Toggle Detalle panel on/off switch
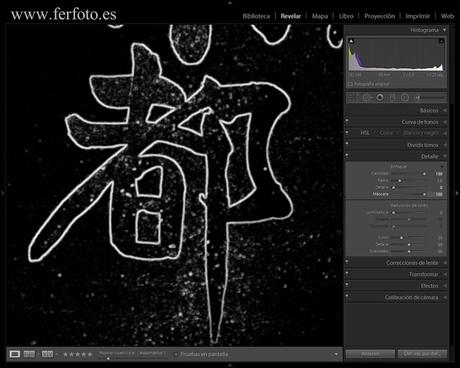This screenshot has height=368, width=460. click(x=347, y=155)
